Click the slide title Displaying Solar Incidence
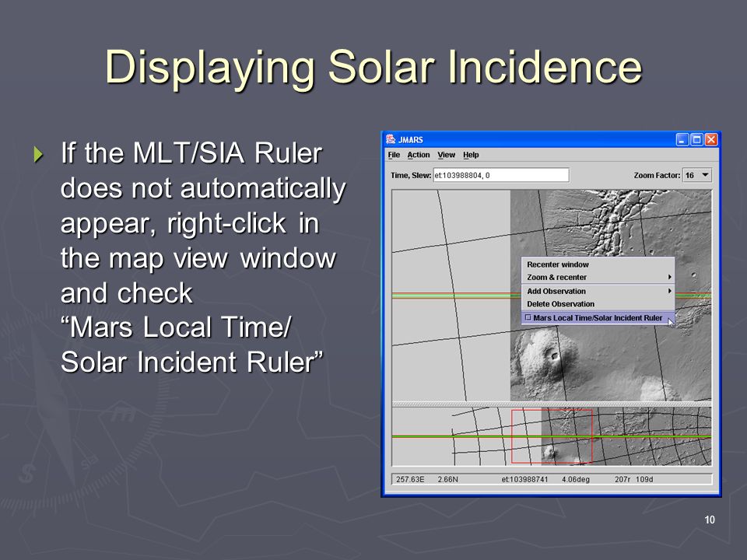 (373, 67)
